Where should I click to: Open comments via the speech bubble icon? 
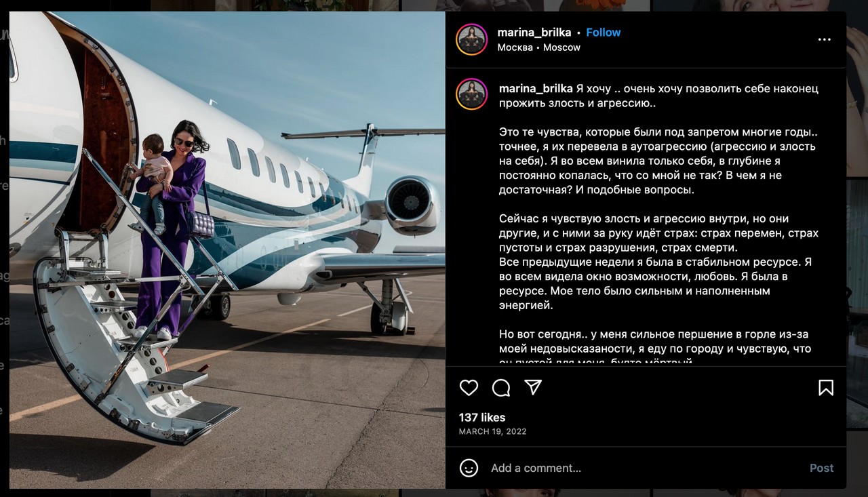click(x=501, y=387)
